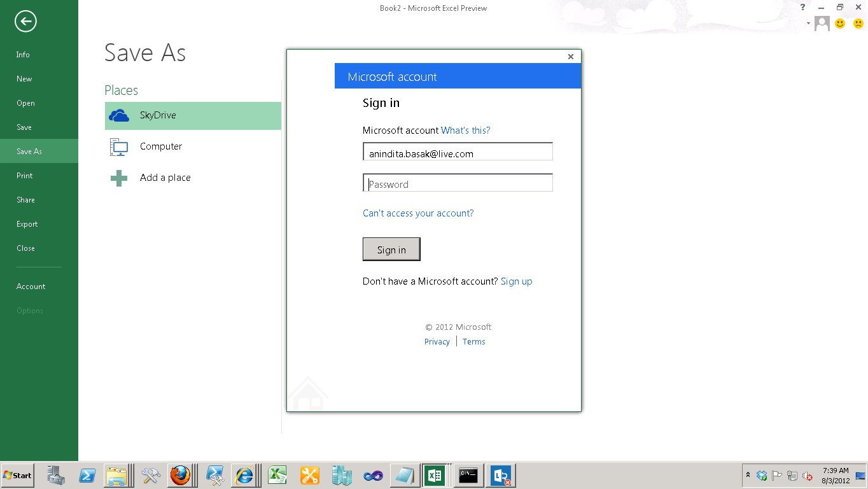Open the older Excel icon in the taskbar

(277, 475)
